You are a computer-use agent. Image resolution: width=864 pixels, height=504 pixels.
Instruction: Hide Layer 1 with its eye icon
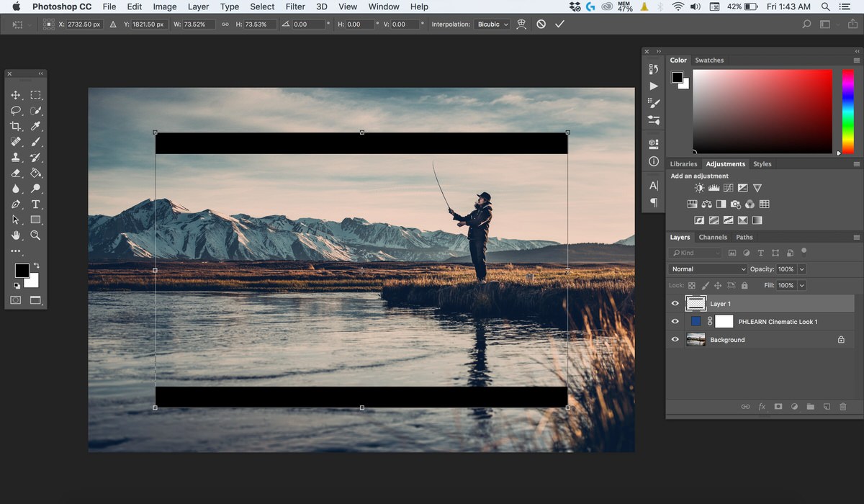(675, 304)
